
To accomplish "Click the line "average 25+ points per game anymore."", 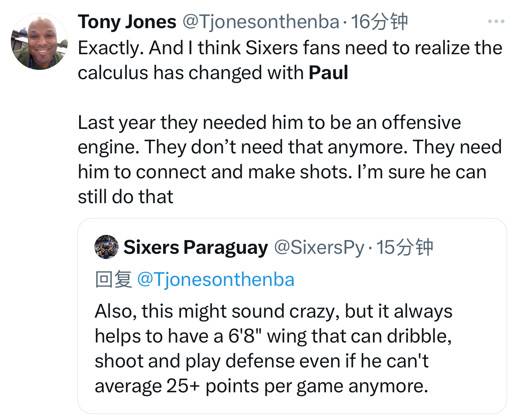I will coord(261,386).
